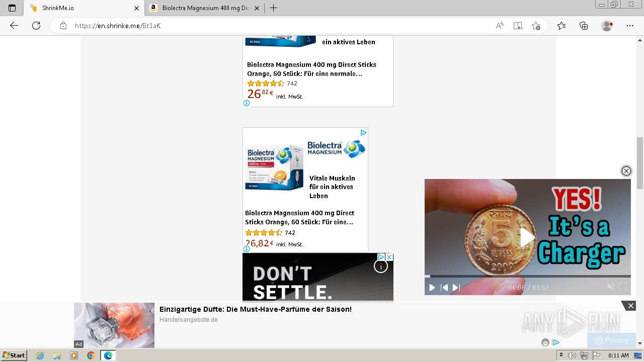Click the small play button in video controls
Screen dimensions: 644x362
point(432,288)
